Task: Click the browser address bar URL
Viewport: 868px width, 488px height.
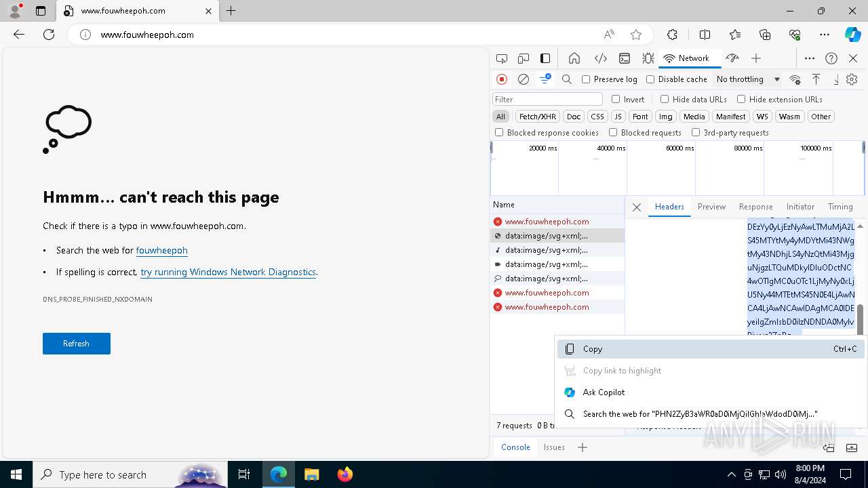Action: pyautogui.click(x=147, y=35)
